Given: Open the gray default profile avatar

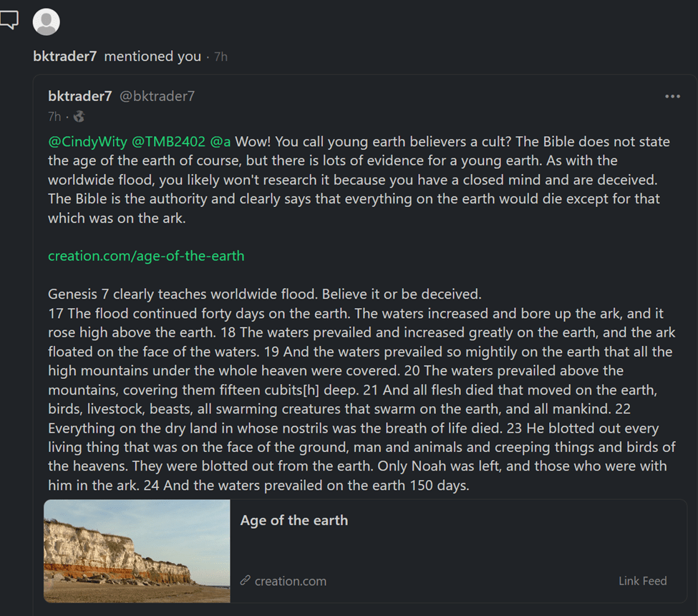Looking at the screenshot, I should point(47,21).
